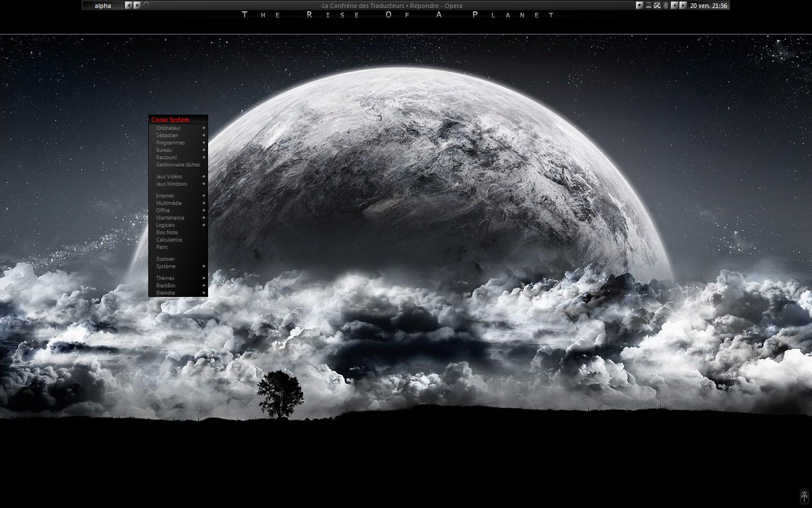Open the Thèmes submenu
The height and width of the screenshot is (508, 812).
pos(178,278)
